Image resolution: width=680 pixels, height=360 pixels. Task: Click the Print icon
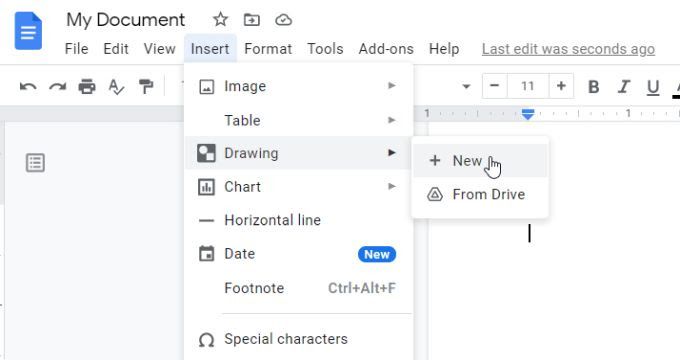(x=87, y=87)
